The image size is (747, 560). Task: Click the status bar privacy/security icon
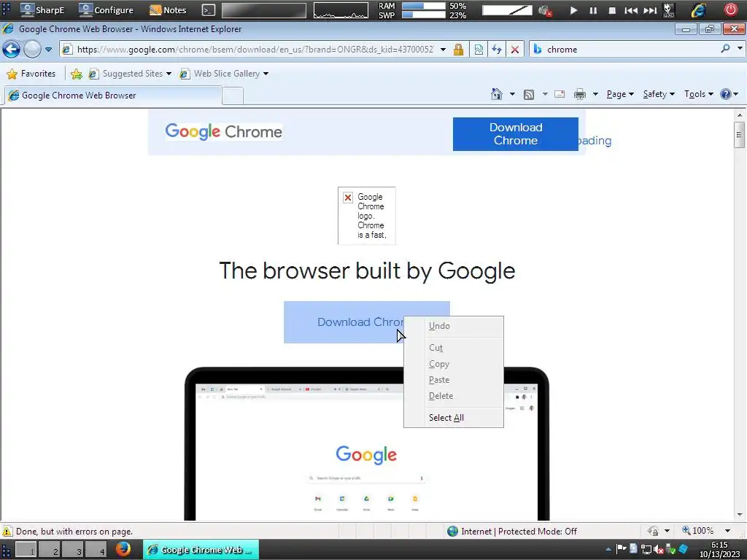(x=653, y=531)
